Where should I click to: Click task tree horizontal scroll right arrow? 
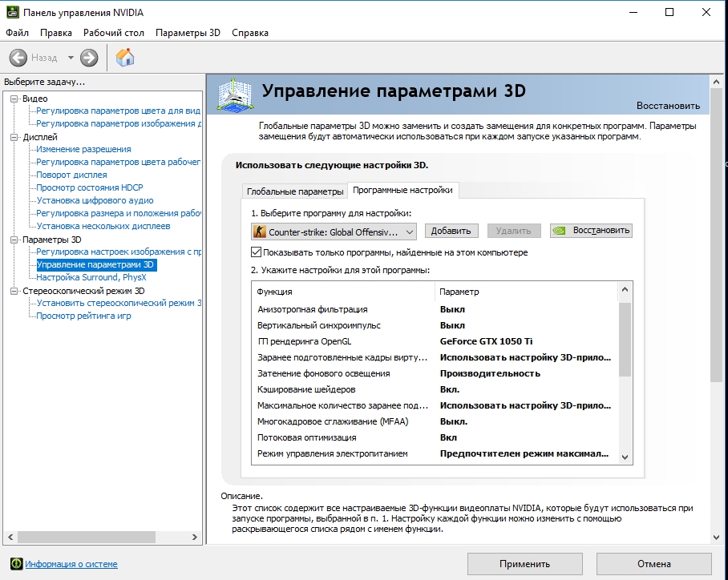pyautogui.click(x=195, y=538)
